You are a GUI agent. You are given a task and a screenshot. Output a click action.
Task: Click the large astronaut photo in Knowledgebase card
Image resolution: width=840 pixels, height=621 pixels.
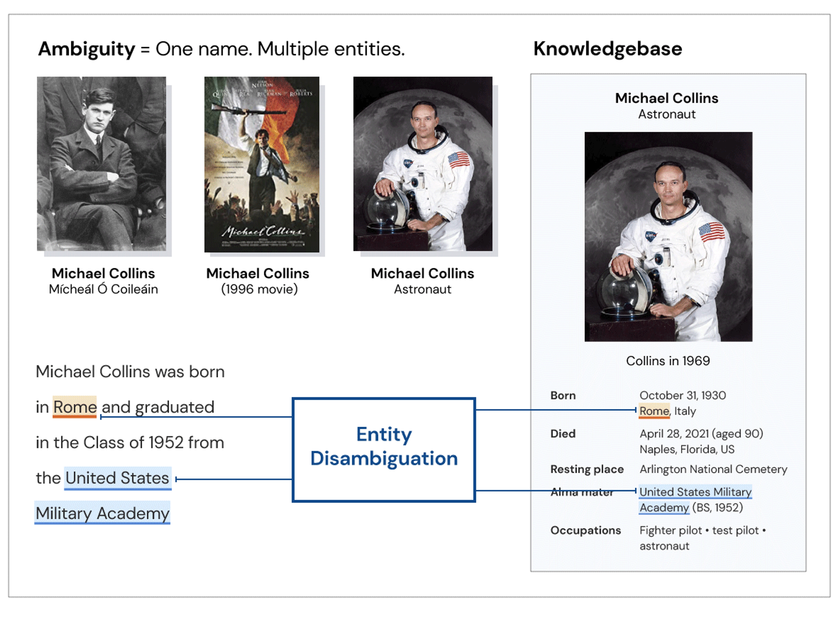[x=668, y=237]
